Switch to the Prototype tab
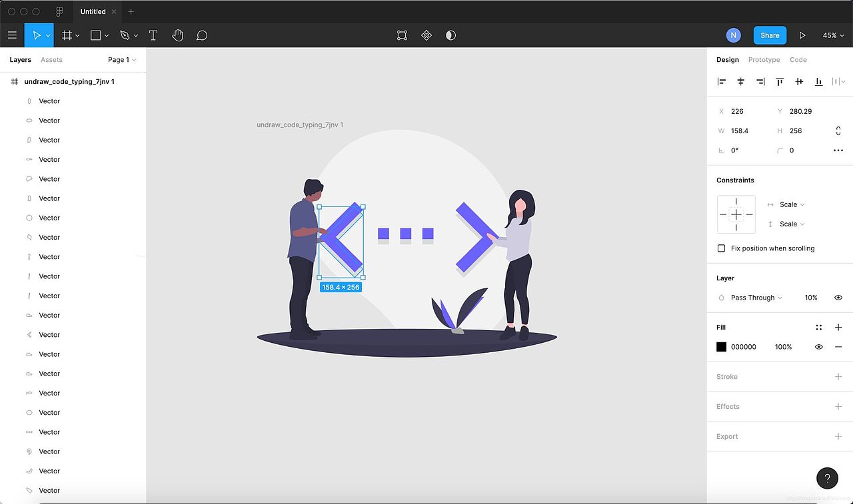The height and width of the screenshot is (504, 853). (764, 60)
